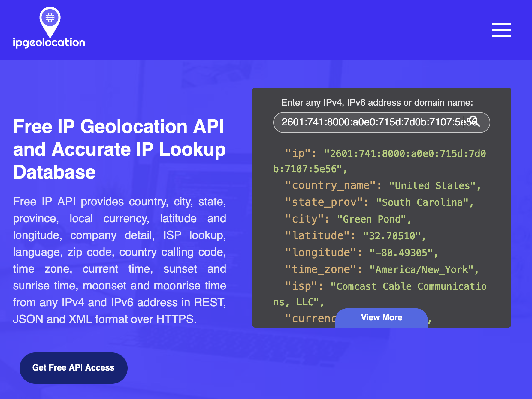Click the search magnifier icon
The image size is (532, 399).
click(474, 122)
